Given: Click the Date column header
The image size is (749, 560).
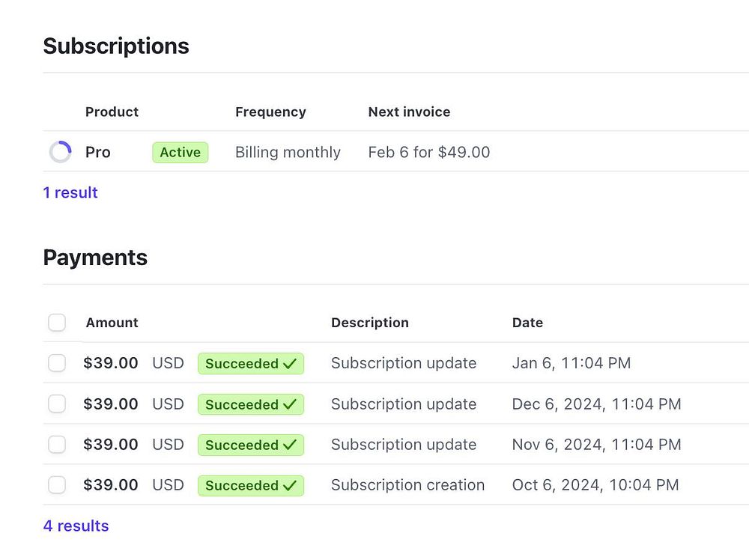Looking at the screenshot, I should [527, 323].
